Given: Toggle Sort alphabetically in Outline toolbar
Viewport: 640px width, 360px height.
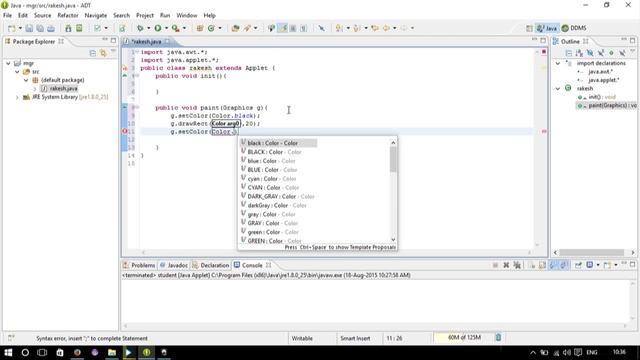Looking at the screenshot, I should 579,53.
